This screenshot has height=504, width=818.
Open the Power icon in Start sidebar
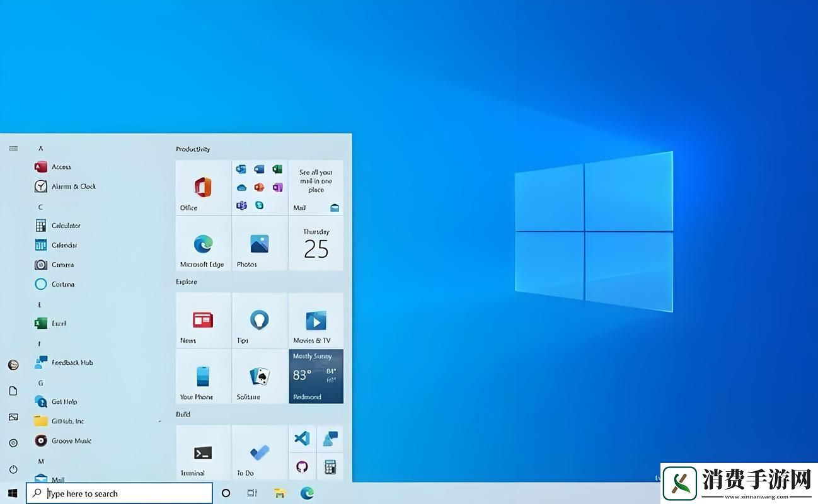point(13,469)
